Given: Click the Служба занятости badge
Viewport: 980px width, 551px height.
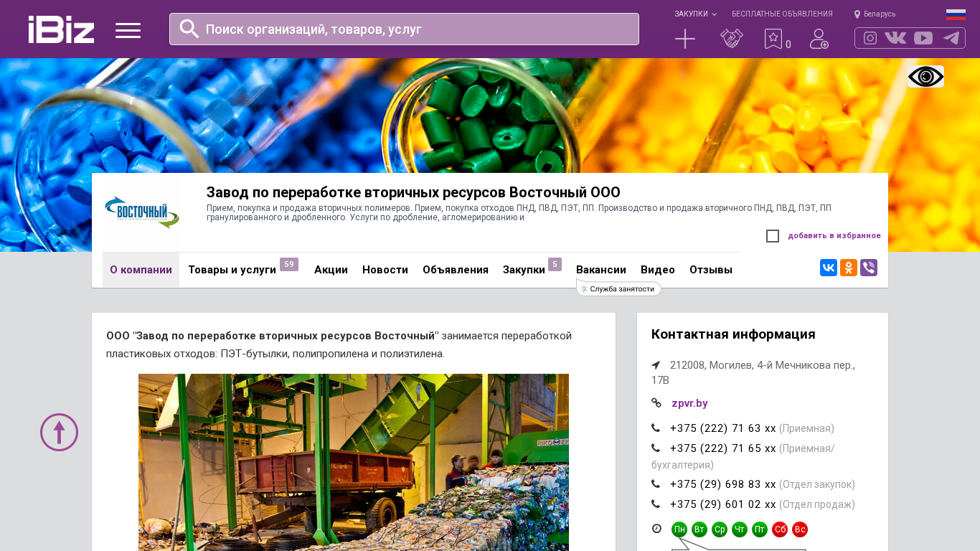Looking at the screenshot, I should pos(618,289).
